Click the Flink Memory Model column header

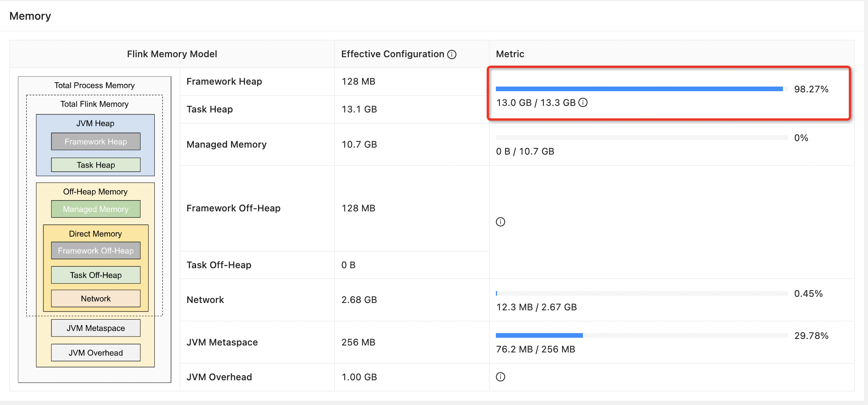(x=172, y=54)
